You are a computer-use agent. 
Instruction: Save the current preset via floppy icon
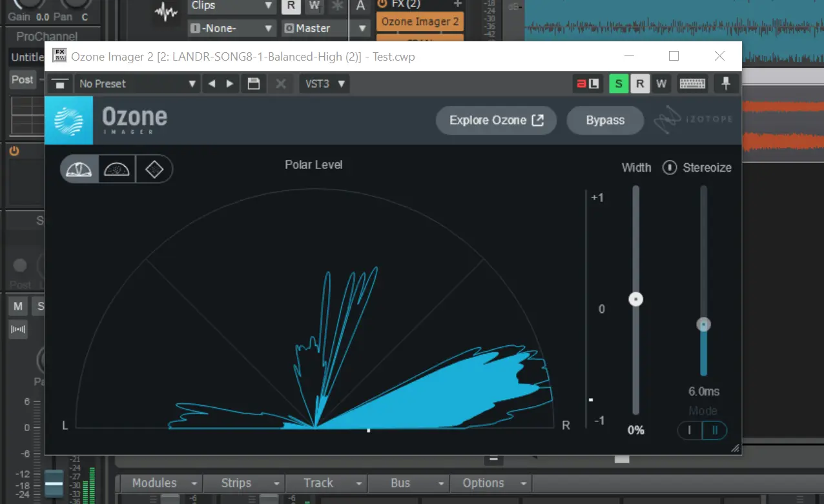254,84
